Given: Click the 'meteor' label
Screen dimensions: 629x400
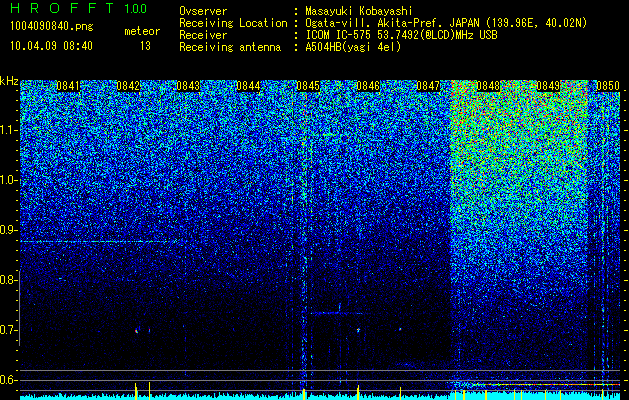Looking at the screenshot, I should pyautogui.click(x=142, y=31).
